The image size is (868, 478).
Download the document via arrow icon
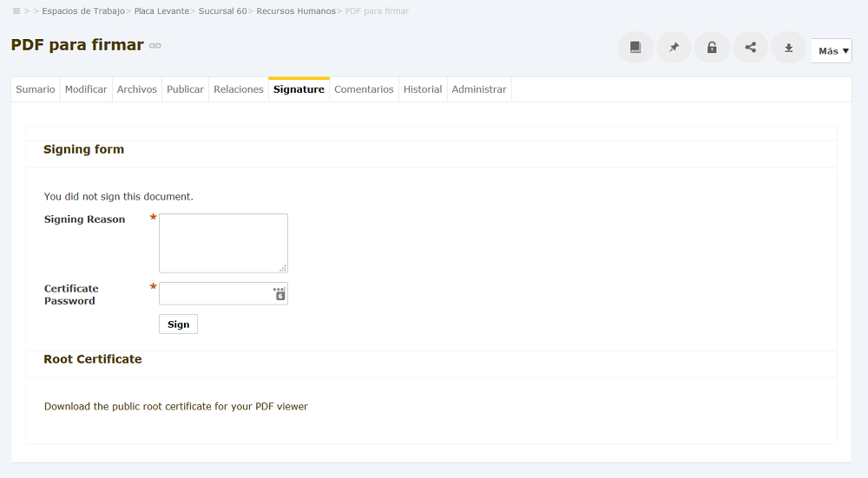click(788, 48)
